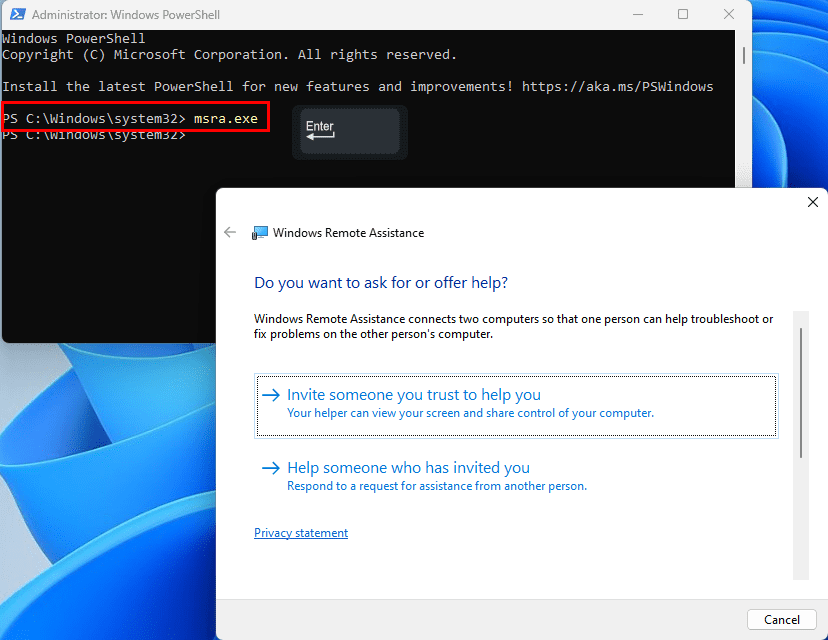The image size is (828, 640).
Task: Click the minimize button of PowerShell window
Action: (638, 14)
